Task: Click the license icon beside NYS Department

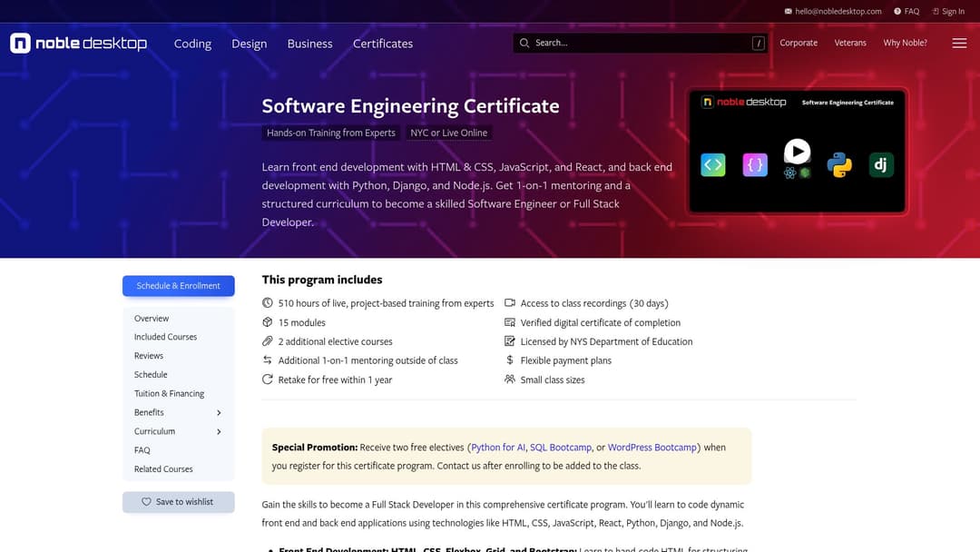Action: (510, 341)
